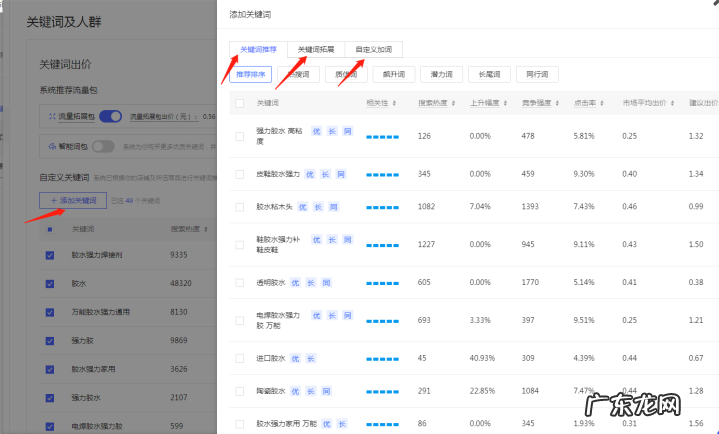Viewport: 719px width, 434px height.
Task: Uncheck 强力胶 in background keyword list
Action: tap(50, 341)
